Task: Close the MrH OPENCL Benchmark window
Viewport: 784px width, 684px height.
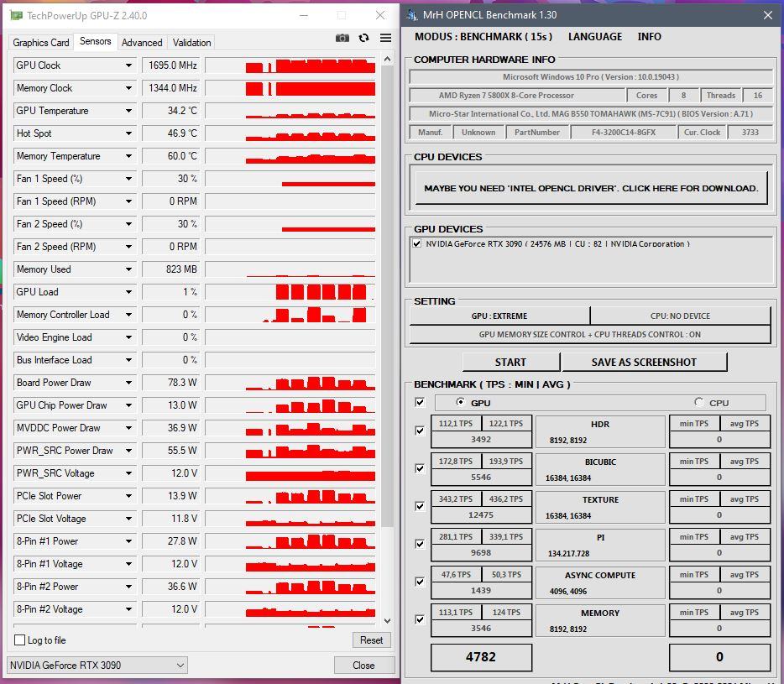Action: point(768,15)
